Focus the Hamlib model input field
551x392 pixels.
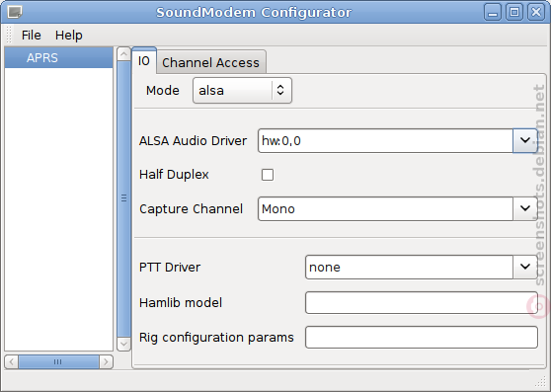point(422,302)
